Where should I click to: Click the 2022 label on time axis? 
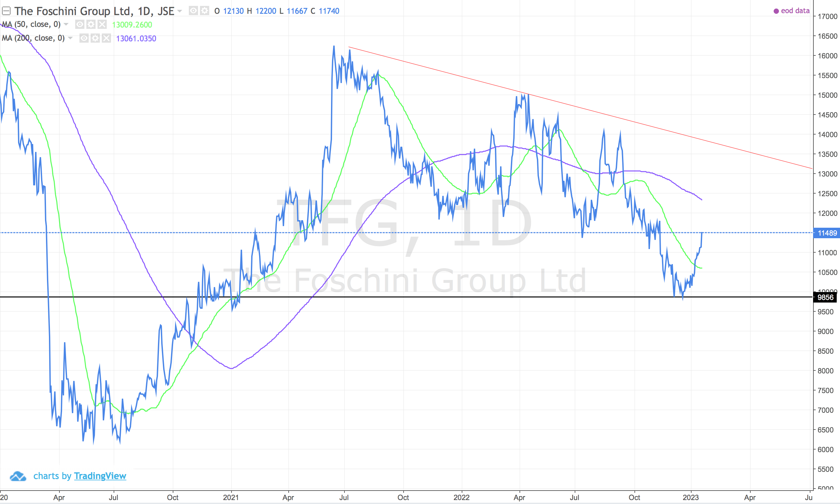click(461, 497)
